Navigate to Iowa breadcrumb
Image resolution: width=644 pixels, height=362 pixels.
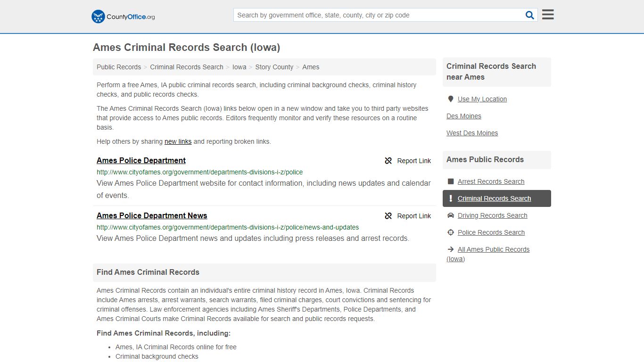click(x=239, y=67)
